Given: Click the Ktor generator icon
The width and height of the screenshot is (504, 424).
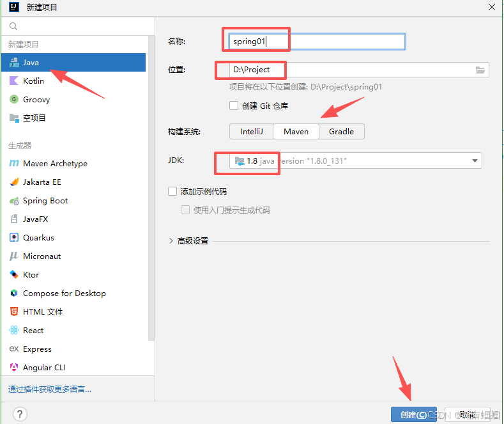Looking at the screenshot, I should click(x=14, y=275).
